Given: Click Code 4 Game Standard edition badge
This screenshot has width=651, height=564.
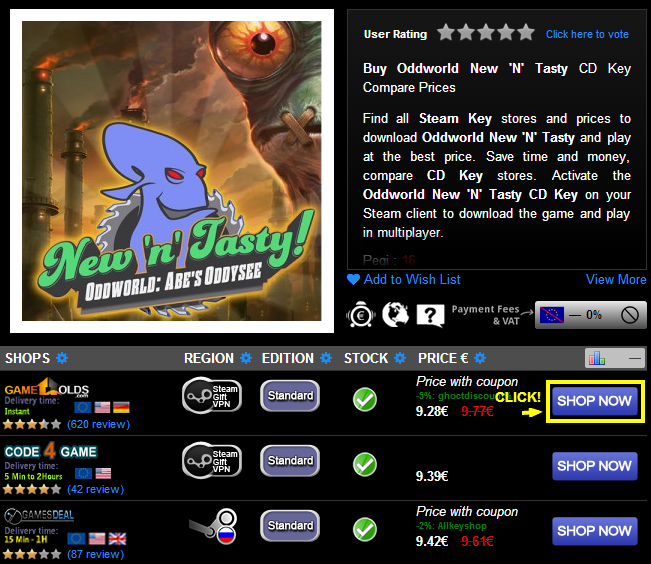Looking at the screenshot, I should tap(290, 460).
